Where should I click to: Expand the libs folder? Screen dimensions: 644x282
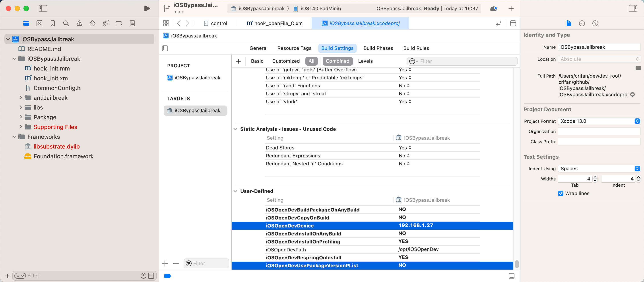(x=21, y=107)
